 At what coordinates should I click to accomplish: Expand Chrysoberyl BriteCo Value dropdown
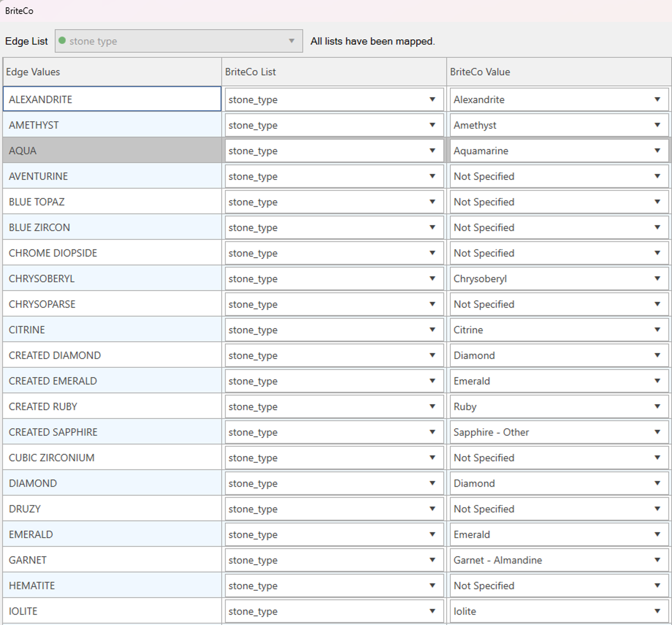click(x=657, y=279)
